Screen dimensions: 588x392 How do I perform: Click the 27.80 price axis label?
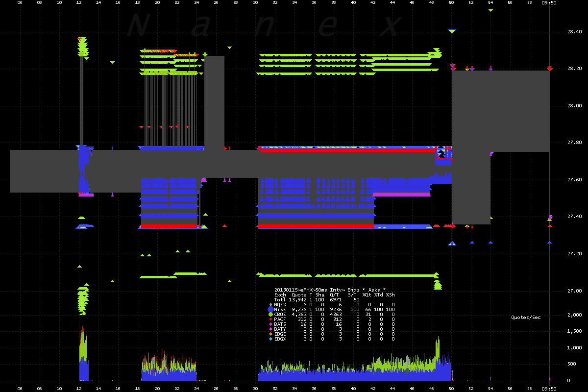(574, 143)
